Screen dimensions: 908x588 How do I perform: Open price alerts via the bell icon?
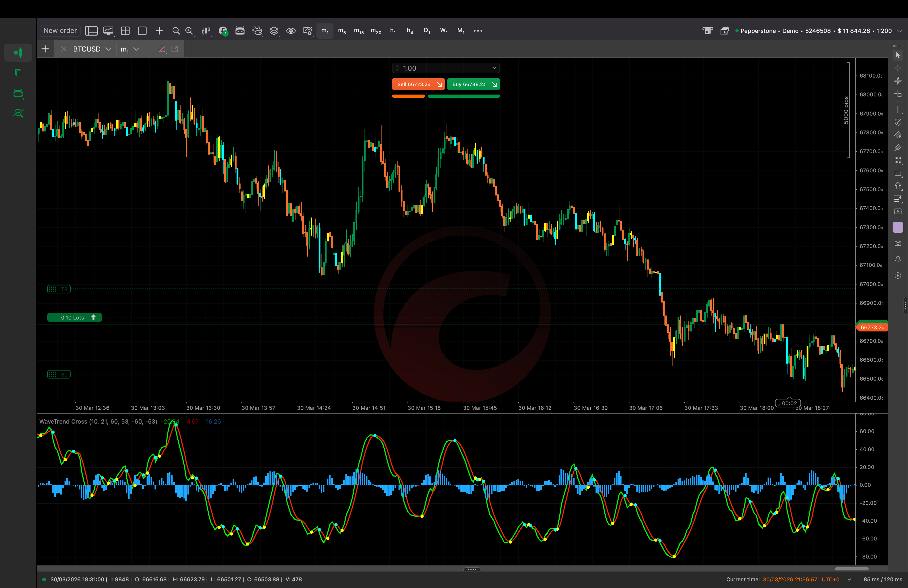point(898,259)
